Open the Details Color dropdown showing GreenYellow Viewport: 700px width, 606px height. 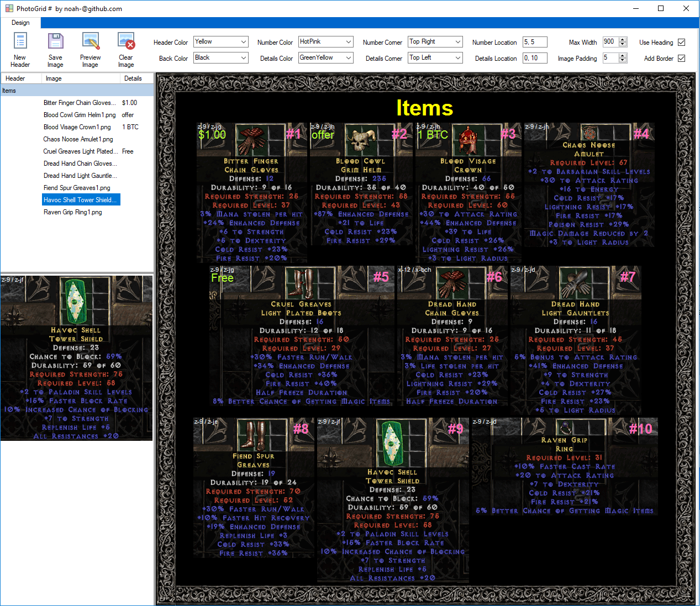pyautogui.click(x=326, y=58)
